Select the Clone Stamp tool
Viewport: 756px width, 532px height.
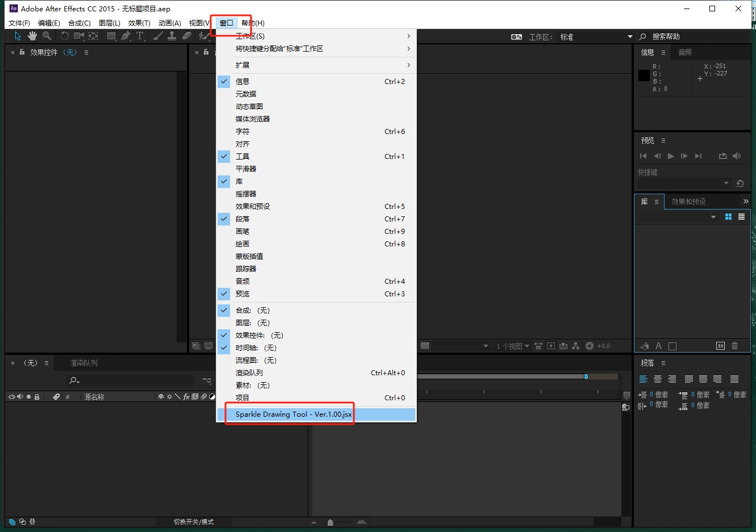(172, 36)
